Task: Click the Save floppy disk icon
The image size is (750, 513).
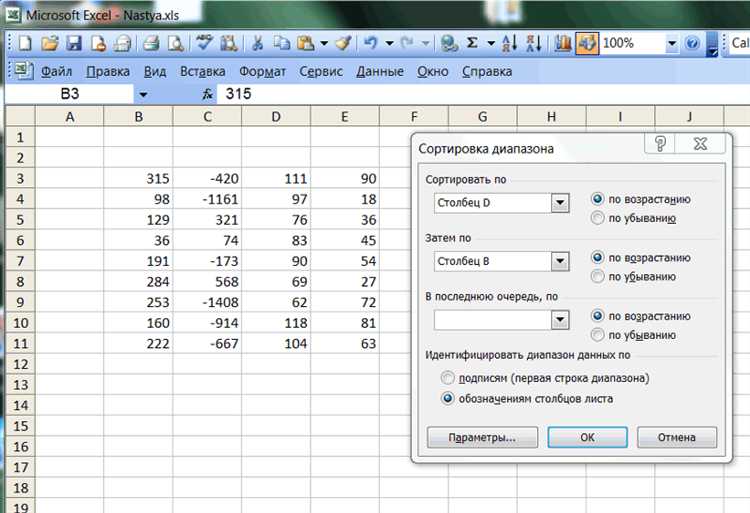Action: (74, 44)
